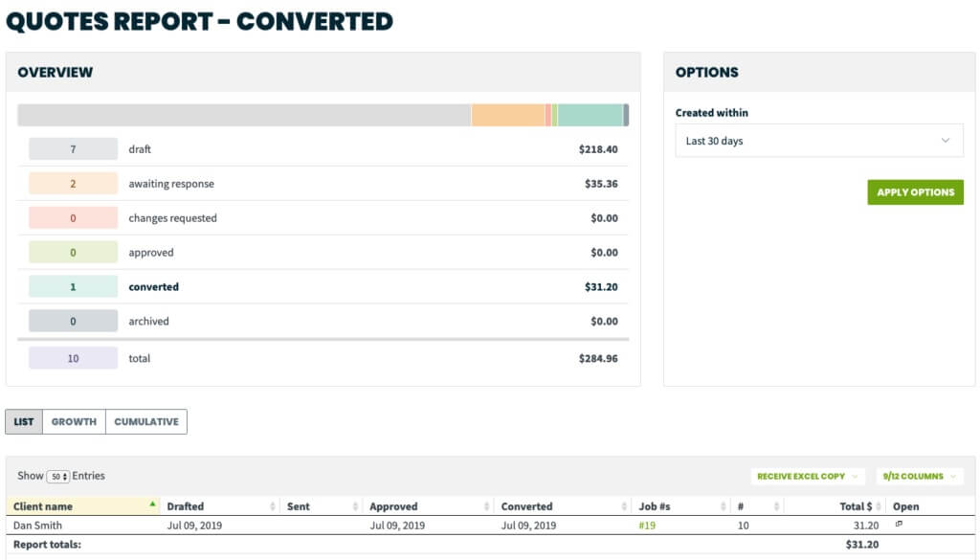
Task: Click the teal converted bar segment
Action: click(x=590, y=115)
